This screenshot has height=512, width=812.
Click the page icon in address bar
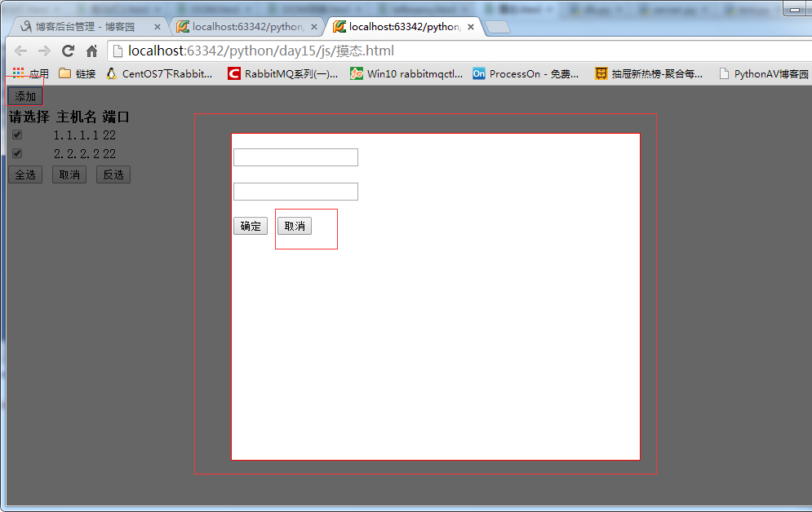point(118,51)
